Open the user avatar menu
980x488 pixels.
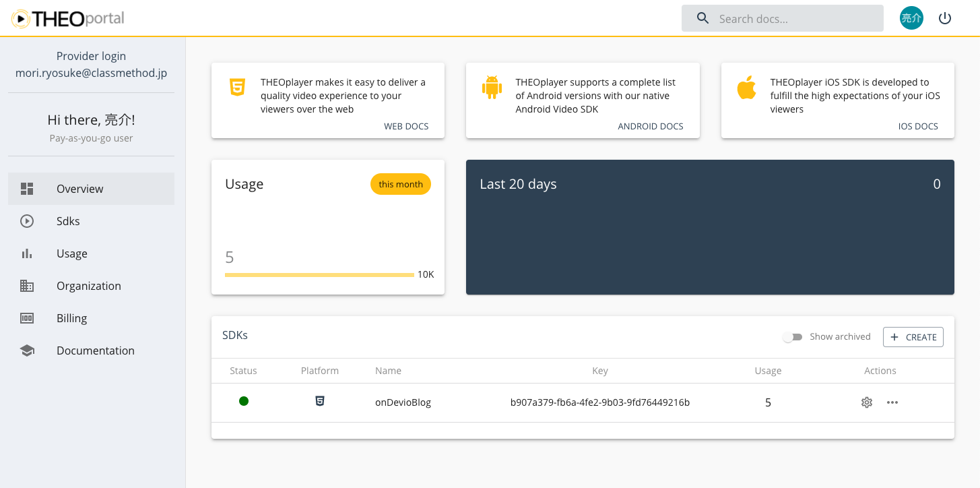pos(911,18)
